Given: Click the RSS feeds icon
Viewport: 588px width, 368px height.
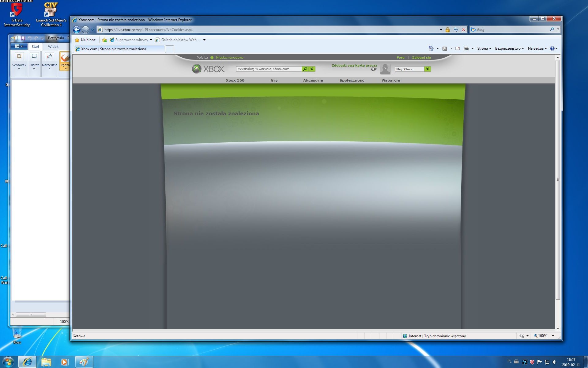Looking at the screenshot, I should [x=445, y=48].
